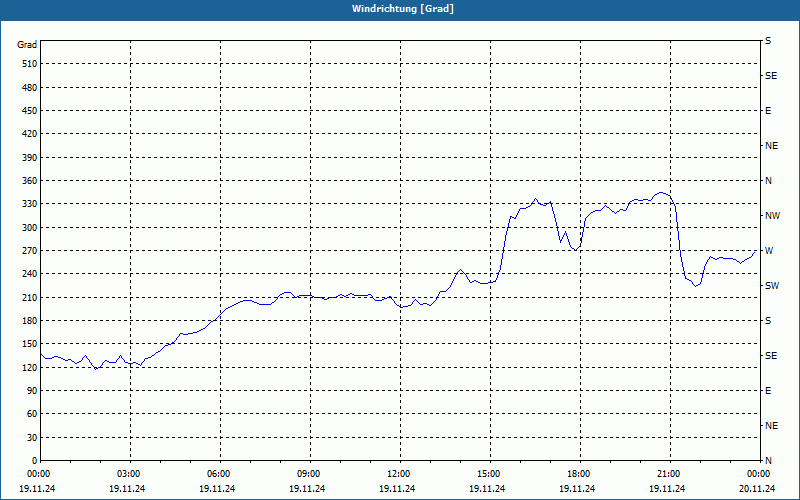800x500 pixels.
Task: Click the 0 degree axis label
Action: pyautogui.click(x=35, y=461)
